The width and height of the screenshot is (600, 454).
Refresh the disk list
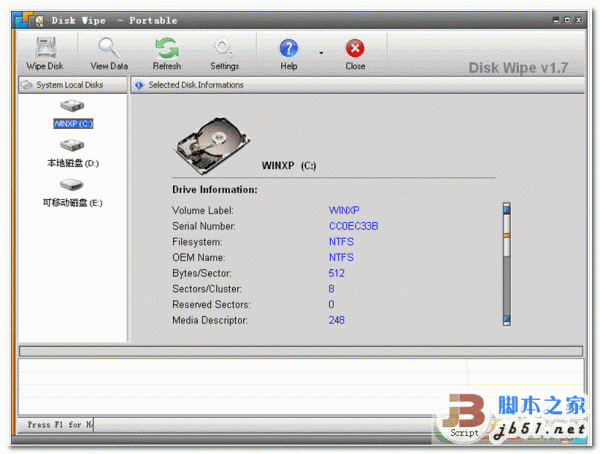pyautogui.click(x=167, y=47)
